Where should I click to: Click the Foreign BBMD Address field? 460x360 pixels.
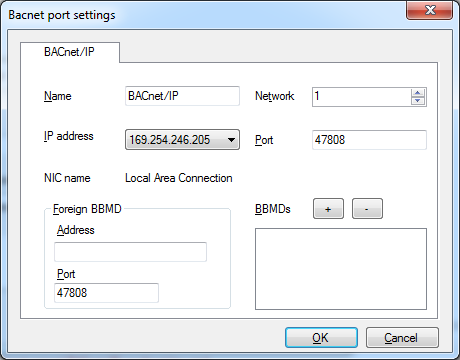point(130,252)
